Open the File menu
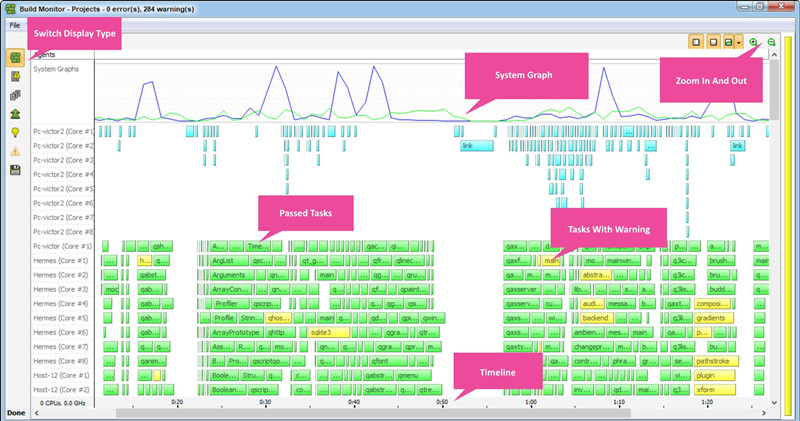This screenshot has width=800, height=421. 15,24
